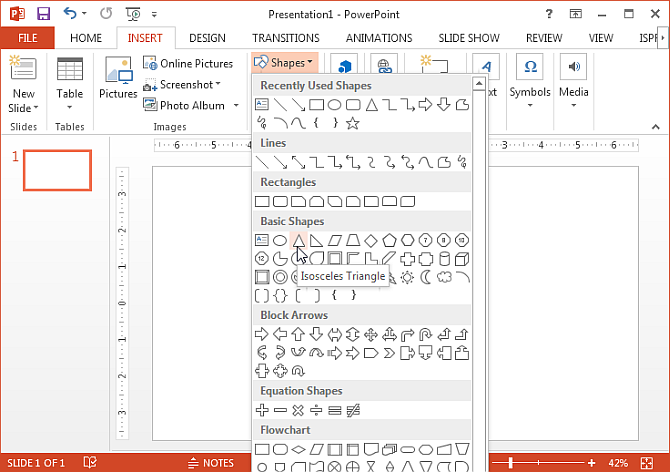
Task: Open the Table dropdown
Action: click(70, 107)
